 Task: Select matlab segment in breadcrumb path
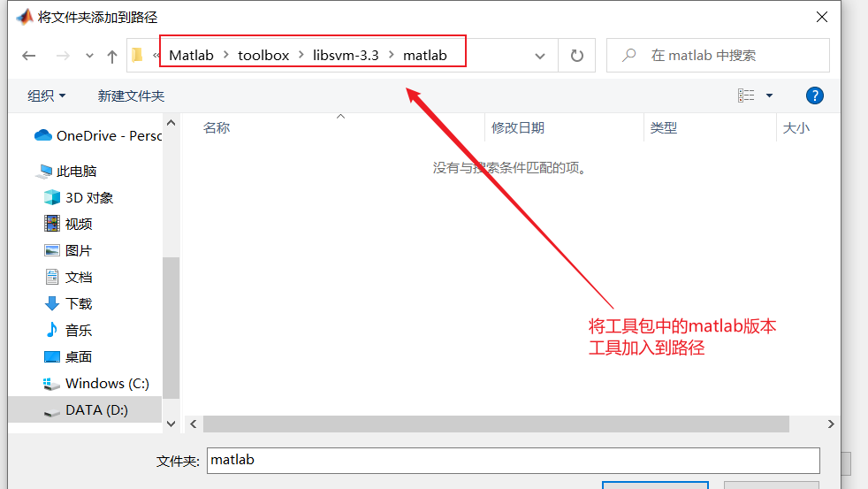tap(424, 56)
